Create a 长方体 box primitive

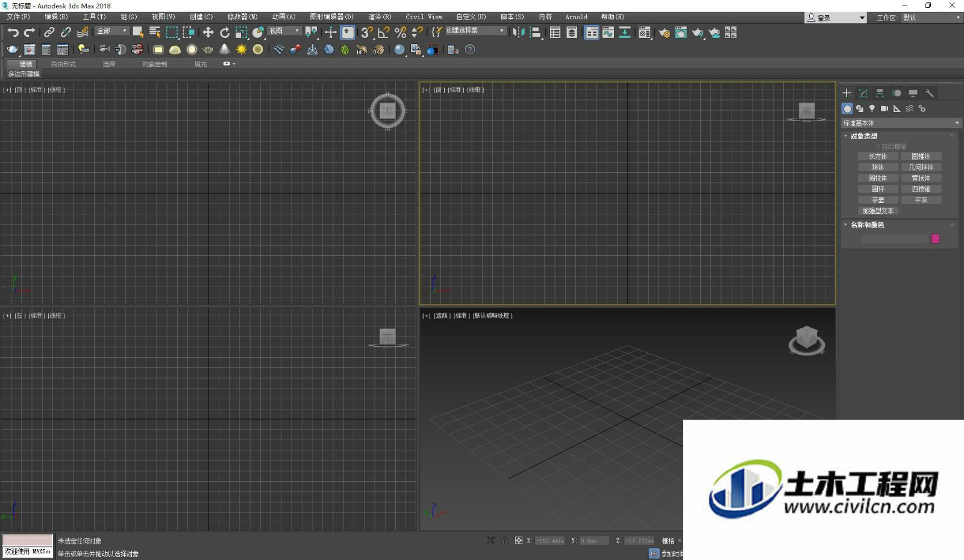878,156
